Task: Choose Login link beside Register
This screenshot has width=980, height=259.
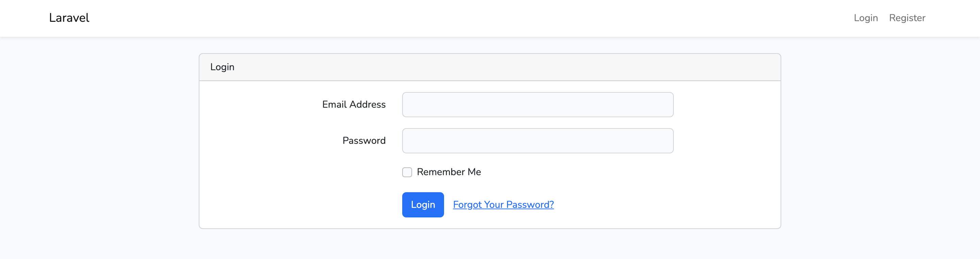Action: click(865, 18)
